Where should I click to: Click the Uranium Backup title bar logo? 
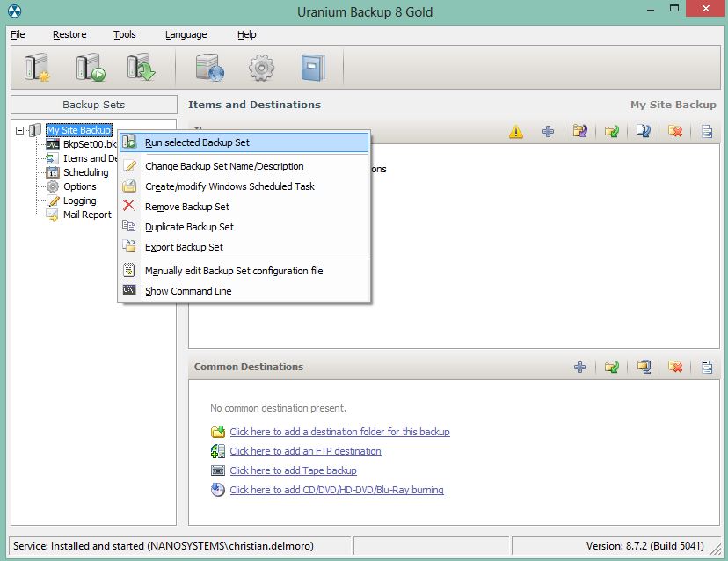click(15, 11)
